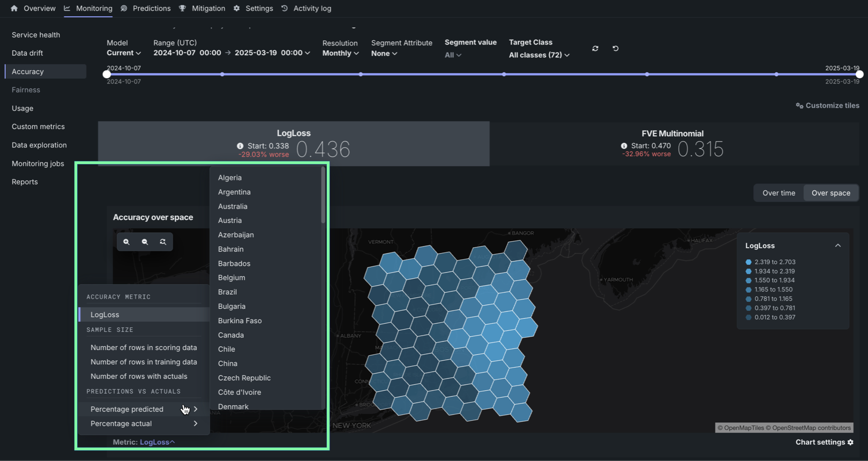The width and height of the screenshot is (868, 461).
Task: Zoom in on the accuracy map
Action: coord(126,242)
